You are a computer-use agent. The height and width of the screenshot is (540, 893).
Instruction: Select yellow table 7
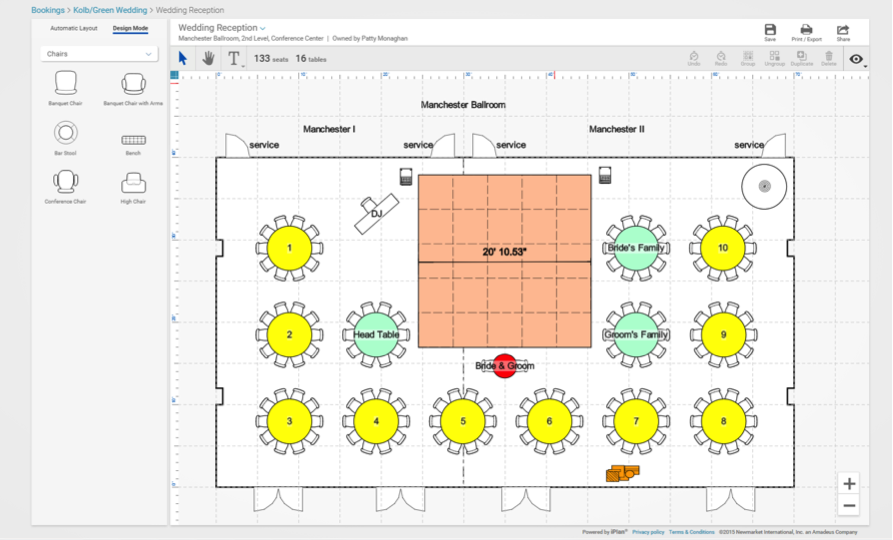coord(636,421)
